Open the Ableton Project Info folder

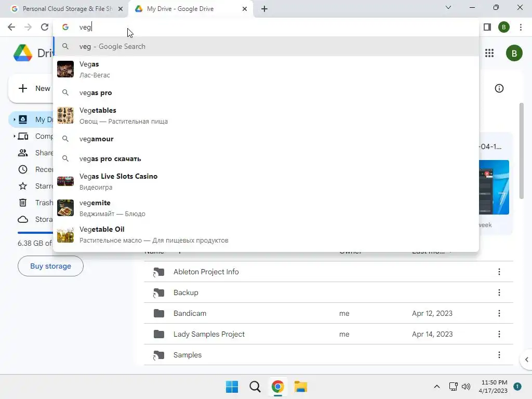tap(328, 272)
